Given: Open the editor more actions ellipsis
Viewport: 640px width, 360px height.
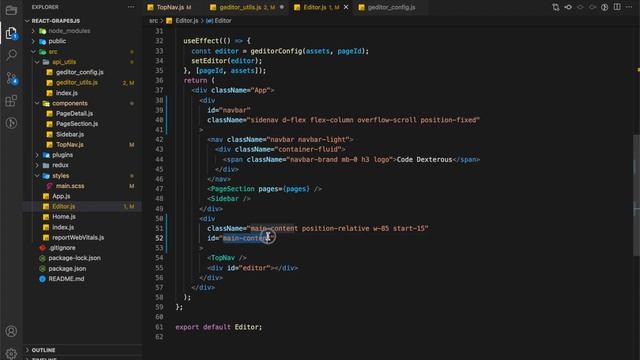Looking at the screenshot, I should coord(629,7).
